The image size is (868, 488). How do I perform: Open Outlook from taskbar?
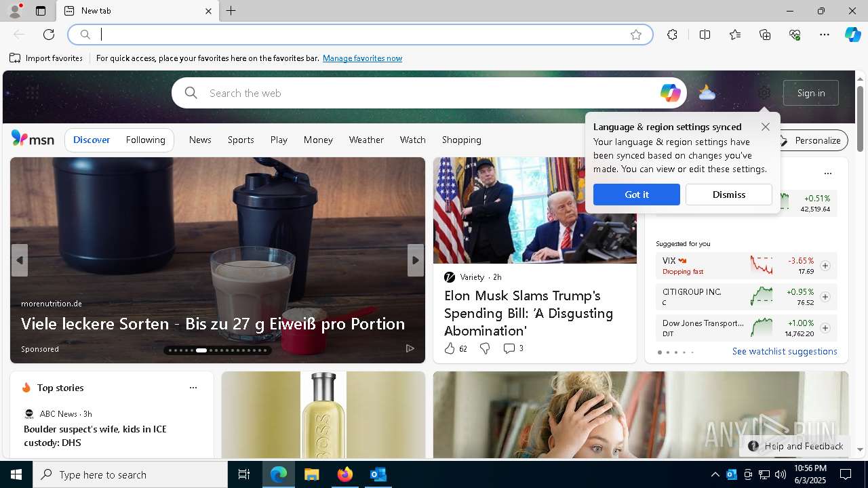(x=378, y=474)
